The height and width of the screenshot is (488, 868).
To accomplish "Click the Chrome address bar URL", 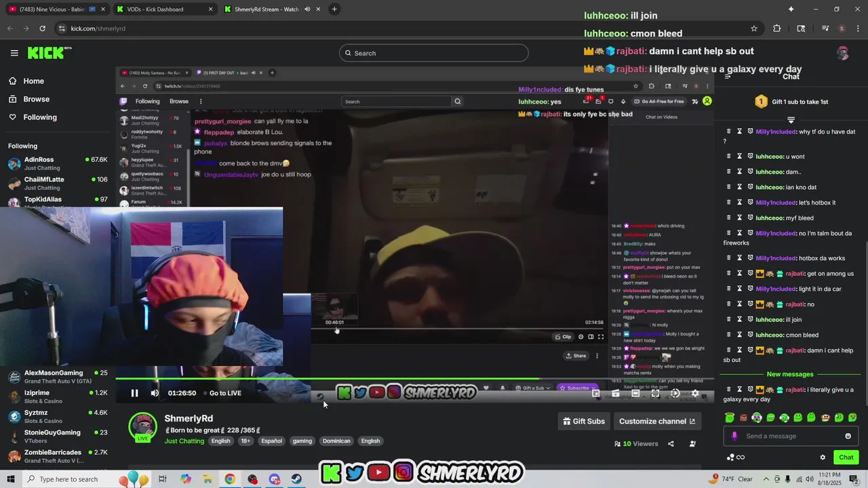I will (98, 28).
